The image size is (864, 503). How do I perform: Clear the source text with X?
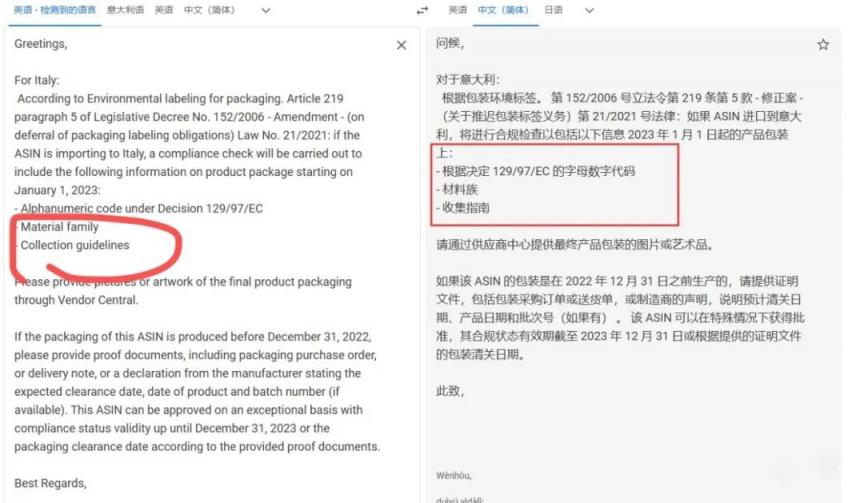coord(401,45)
